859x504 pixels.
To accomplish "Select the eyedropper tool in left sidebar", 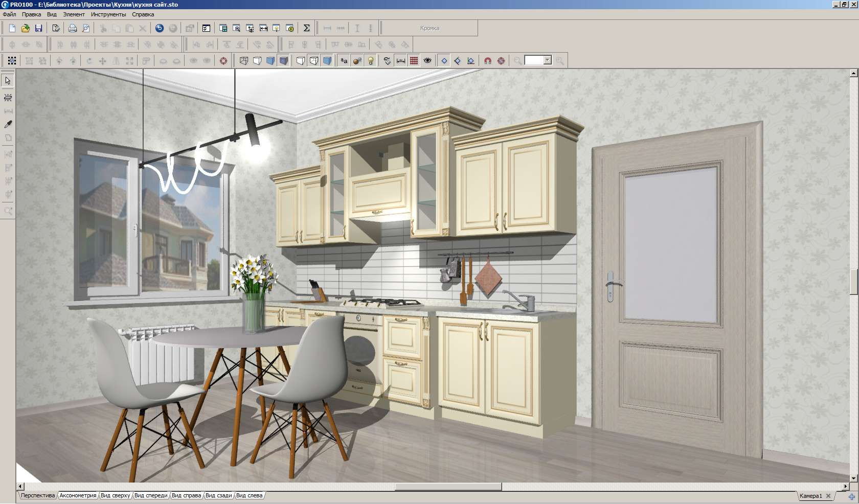I will pyautogui.click(x=8, y=124).
